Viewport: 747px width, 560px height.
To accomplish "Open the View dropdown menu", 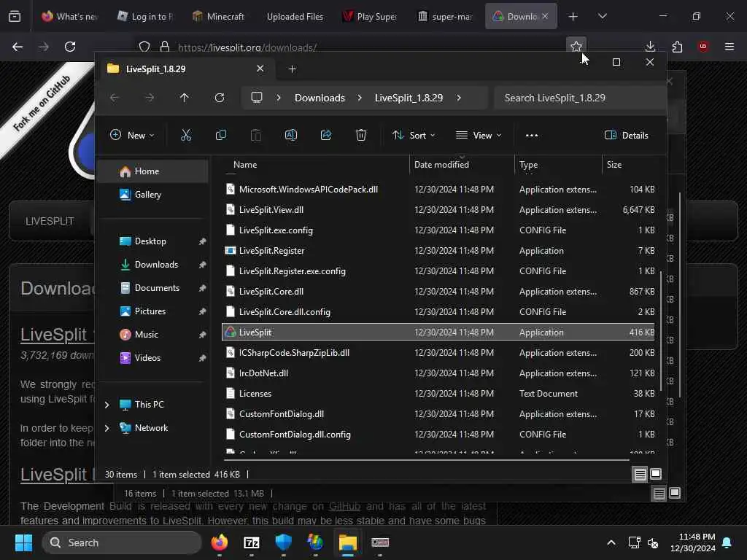I will tap(479, 135).
